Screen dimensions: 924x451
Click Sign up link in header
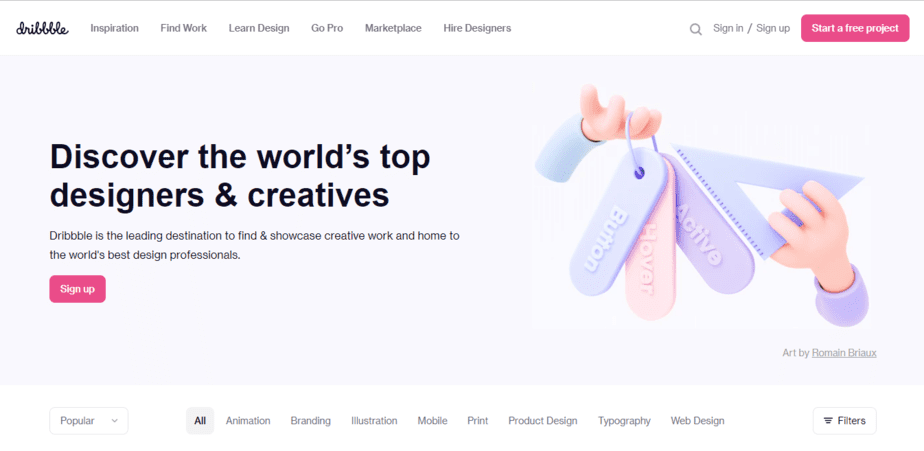773,28
